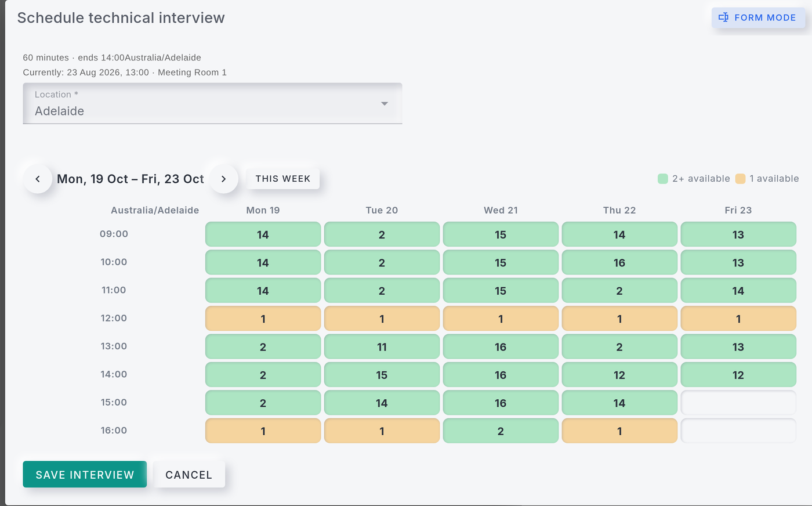
Task: Click the orange '1 available' legend swatch
Action: (x=740, y=179)
